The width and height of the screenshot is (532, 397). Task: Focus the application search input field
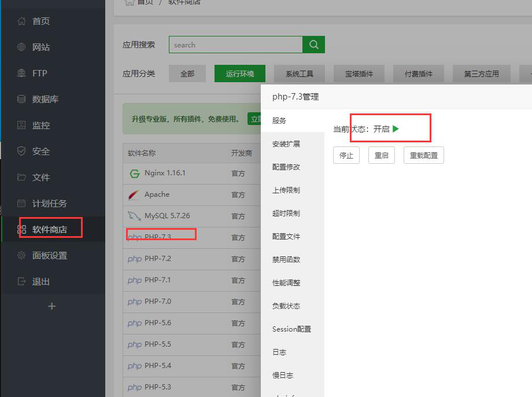pos(236,45)
